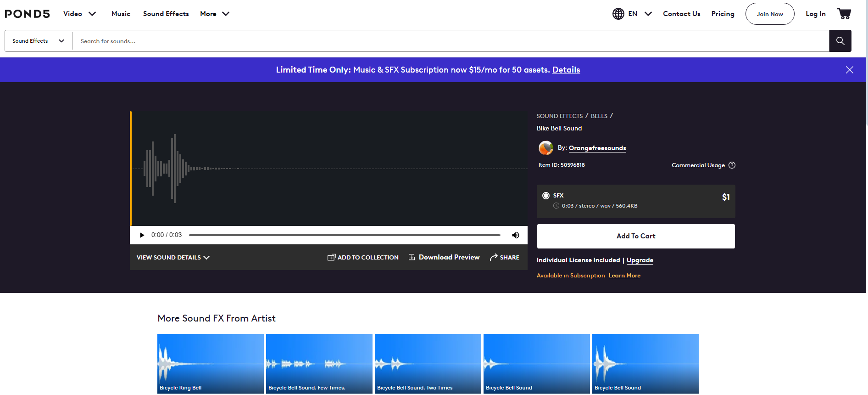Open the Music nav item
Viewport: 868px width, 395px height.
pyautogui.click(x=121, y=14)
